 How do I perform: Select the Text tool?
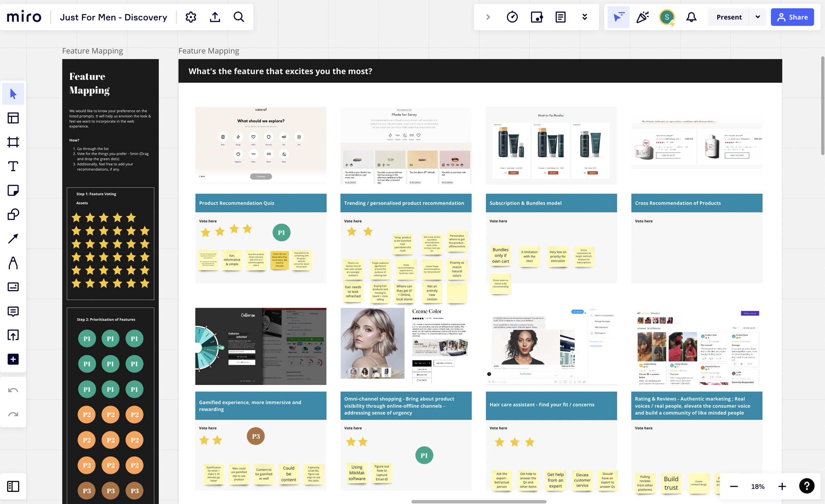coord(13,166)
